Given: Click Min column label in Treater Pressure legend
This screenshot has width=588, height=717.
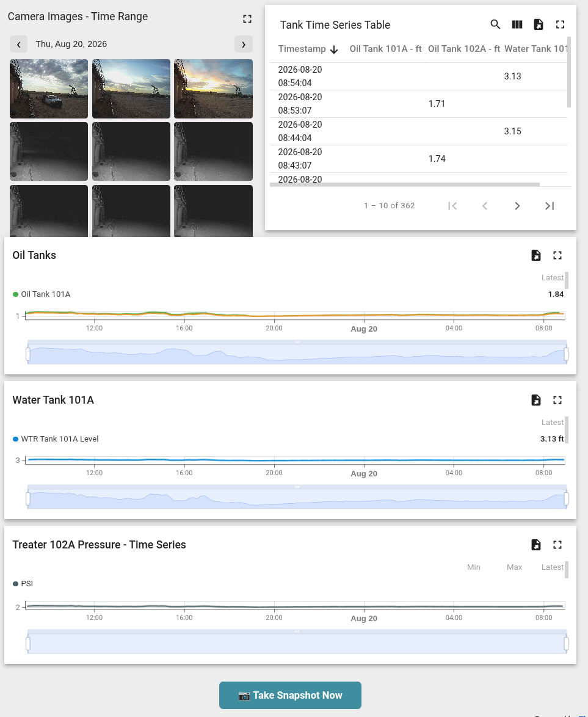Looking at the screenshot, I should [474, 567].
